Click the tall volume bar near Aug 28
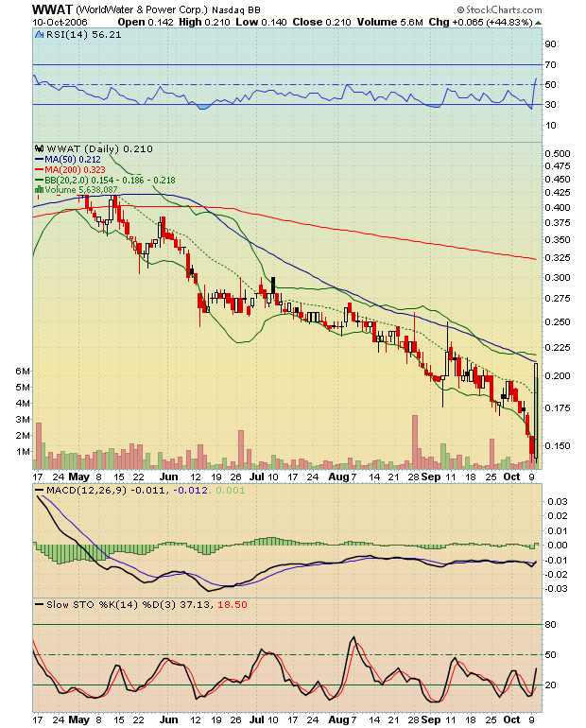 pyautogui.click(x=415, y=442)
